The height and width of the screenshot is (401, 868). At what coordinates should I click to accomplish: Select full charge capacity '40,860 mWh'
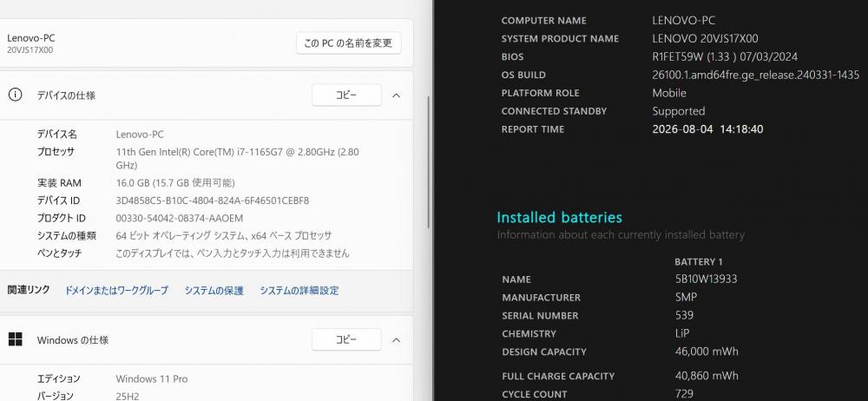707,376
